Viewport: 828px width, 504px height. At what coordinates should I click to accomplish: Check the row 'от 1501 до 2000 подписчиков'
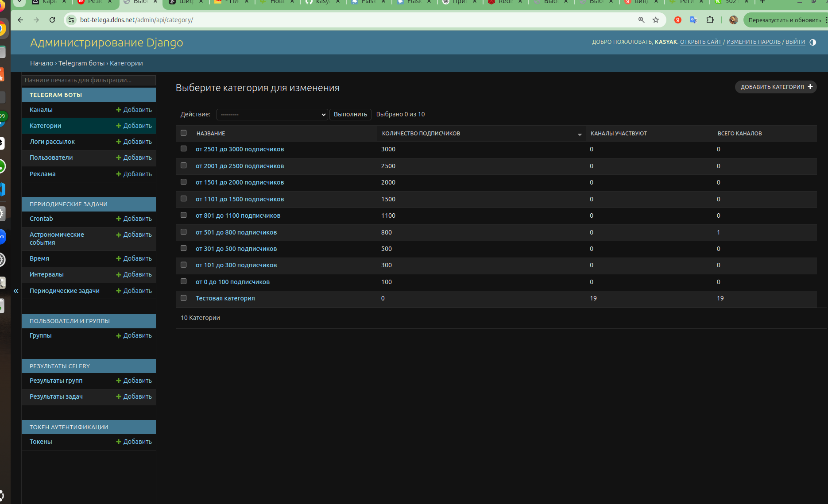(x=184, y=182)
